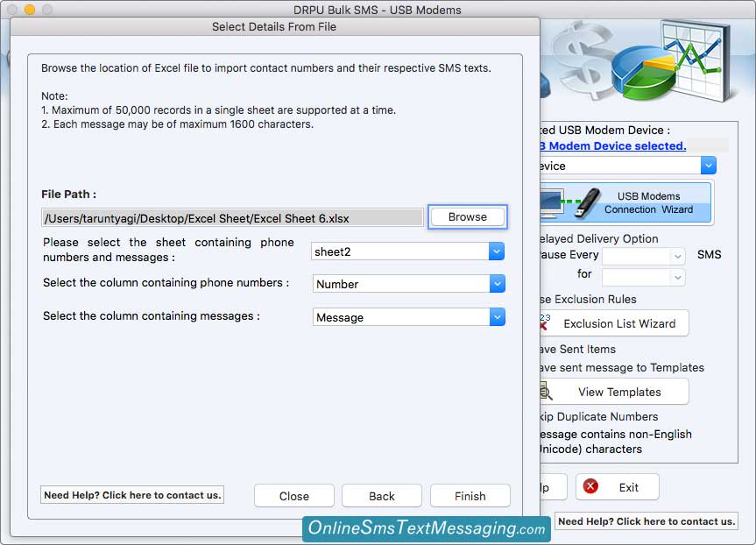
Task: Click the Finish button
Action: (x=470, y=496)
